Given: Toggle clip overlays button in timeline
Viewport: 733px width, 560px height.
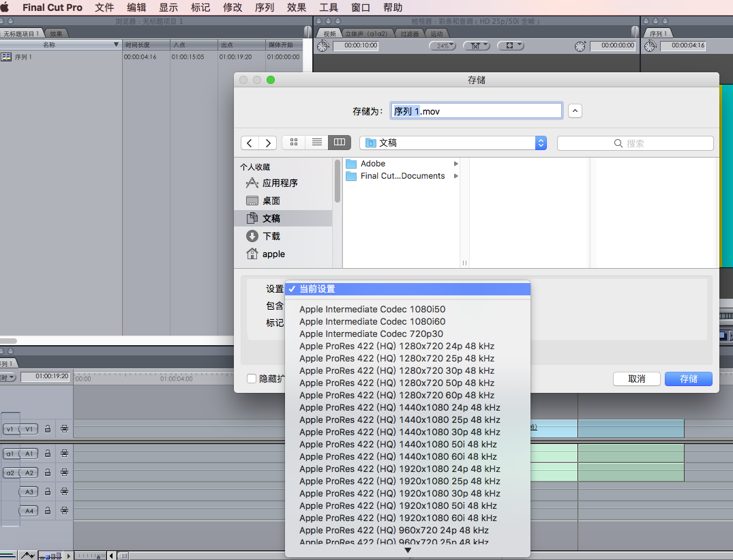Looking at the screenshot, I should pyautogui.click(x=27, y=555).
